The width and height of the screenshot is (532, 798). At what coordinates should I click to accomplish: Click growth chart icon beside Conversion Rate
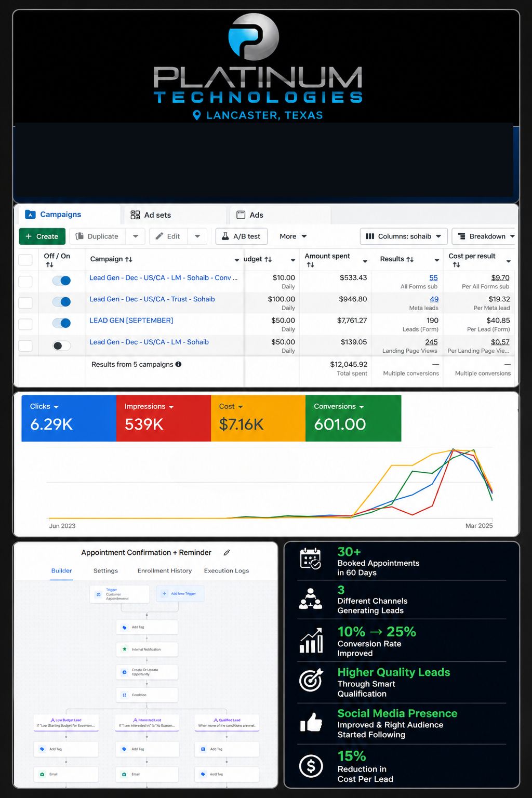click(311, 641)
